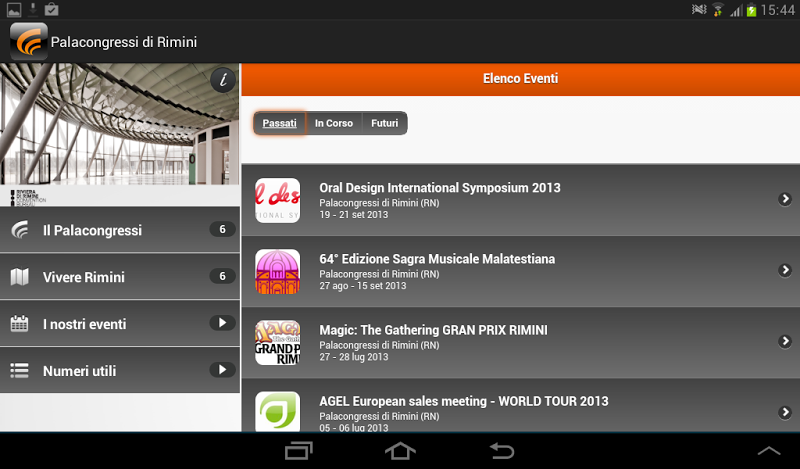
Task: Open the Il Palacongressi menu item
Action: pos(120,230)
